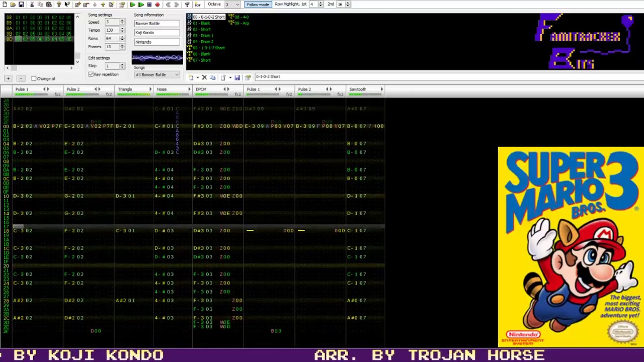Image resolution: width=644 pixels, height=362 pixels.
Task: Save the module with floppy icon
Action: pyautogui.click(x=21, y=5)
